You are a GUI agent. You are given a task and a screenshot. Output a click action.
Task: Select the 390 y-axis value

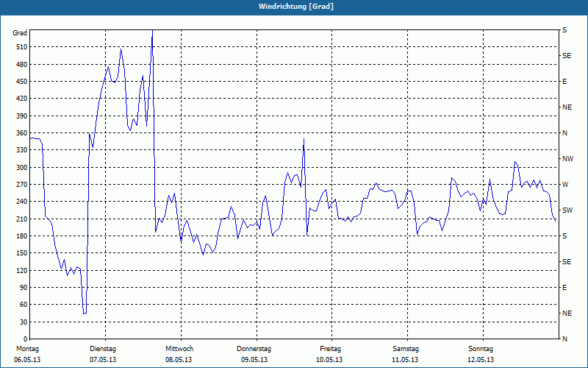(x=22, y=116)
